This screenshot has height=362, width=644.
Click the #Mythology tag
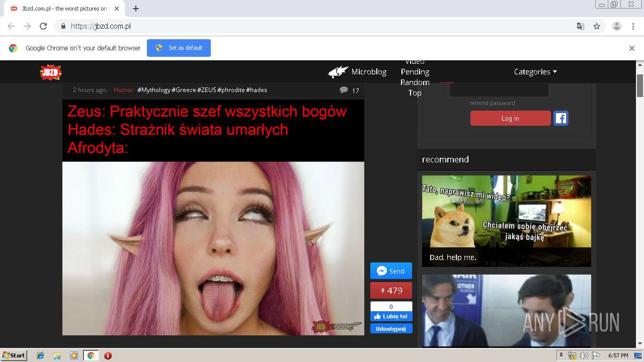click(x=154, y=90)
